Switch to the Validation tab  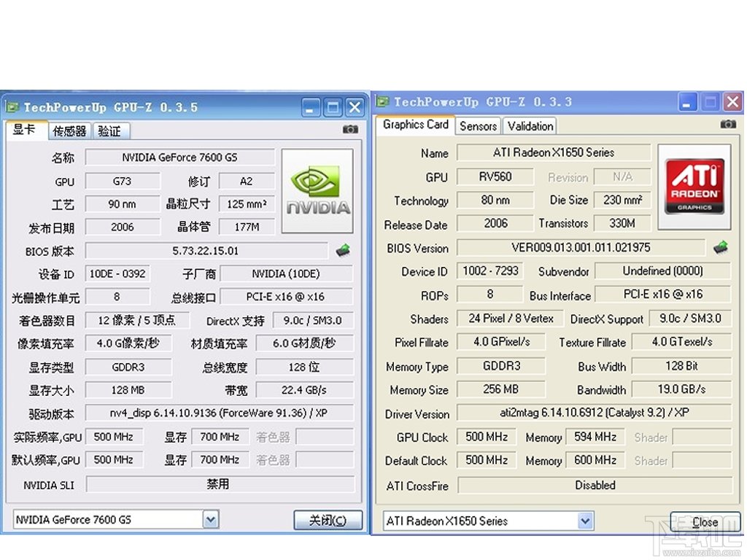click(530, 126)
